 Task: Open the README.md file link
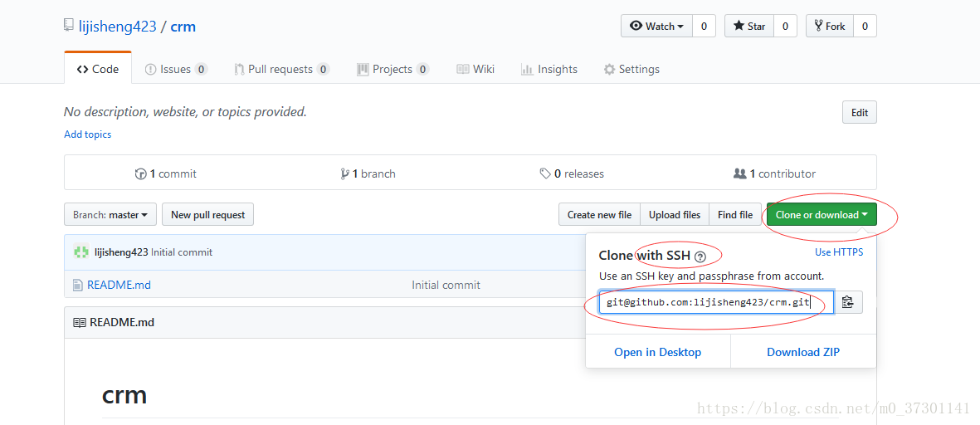pyautogui.click(x=119, y=285)
